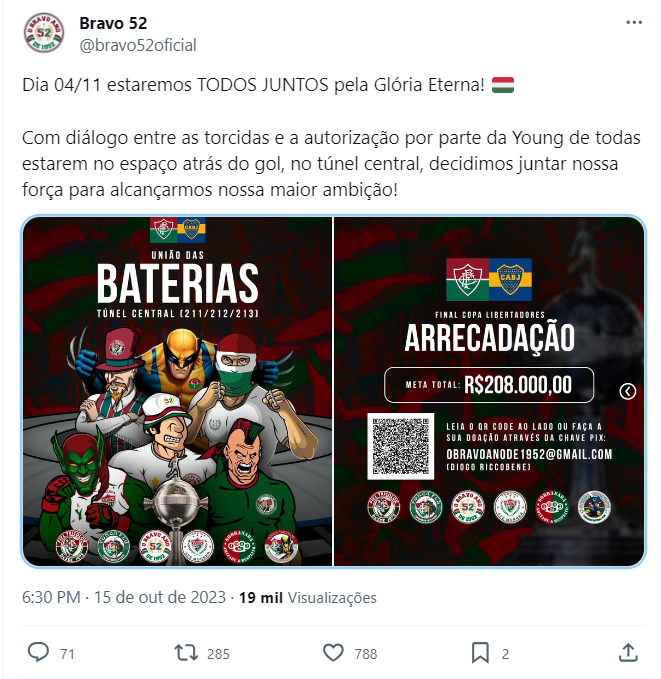The width and height of the screenshot is (661, 679).
Task: Click the 285 reposts count
Action: (218, 654)
